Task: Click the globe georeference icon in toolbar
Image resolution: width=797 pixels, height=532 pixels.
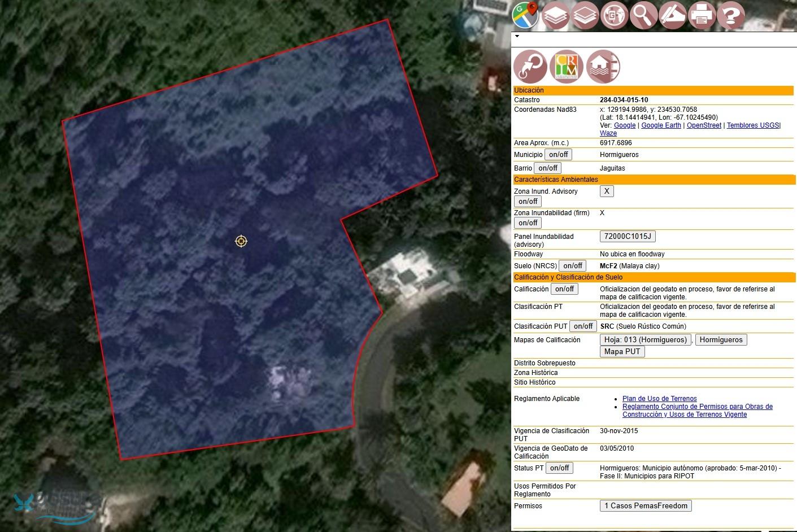Action: click(x=614, y=15)
